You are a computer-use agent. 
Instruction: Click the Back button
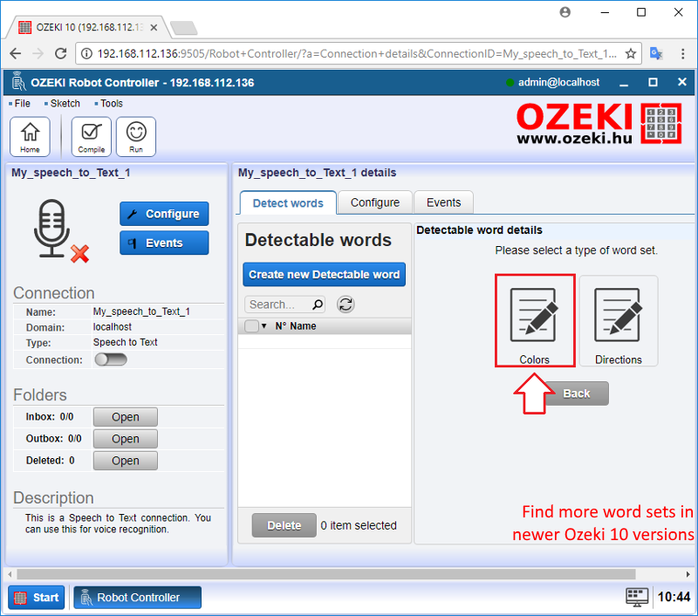click(x=577, y=394)
